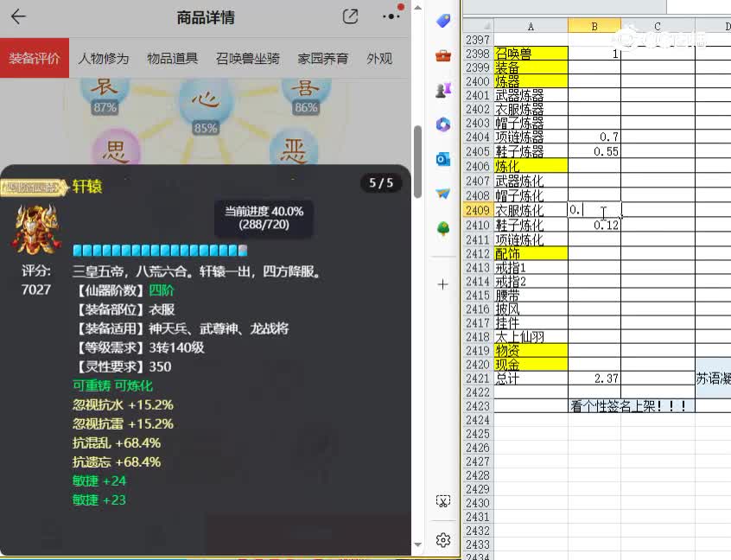731x560 pixels.
Task: Open the settings gear at sidebar bottom
Action: point(443,539)
